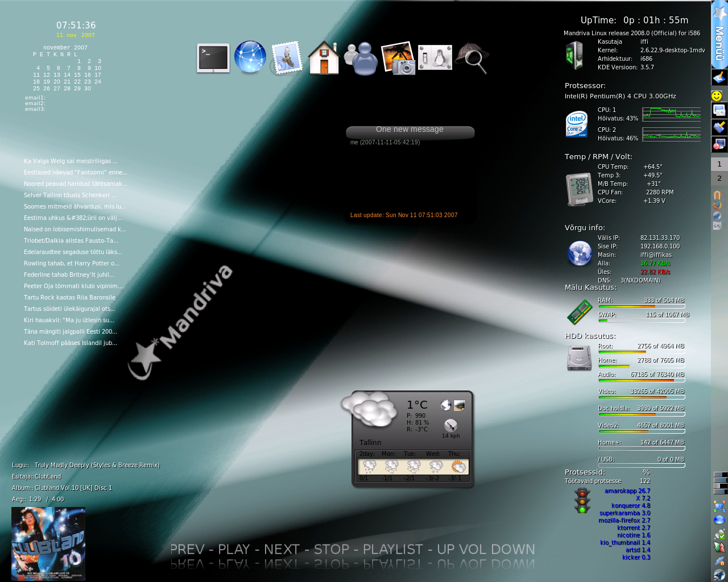Select the Firefox taskbar entry
Viewport: 728px width, 582px height.
coord(717,205)
